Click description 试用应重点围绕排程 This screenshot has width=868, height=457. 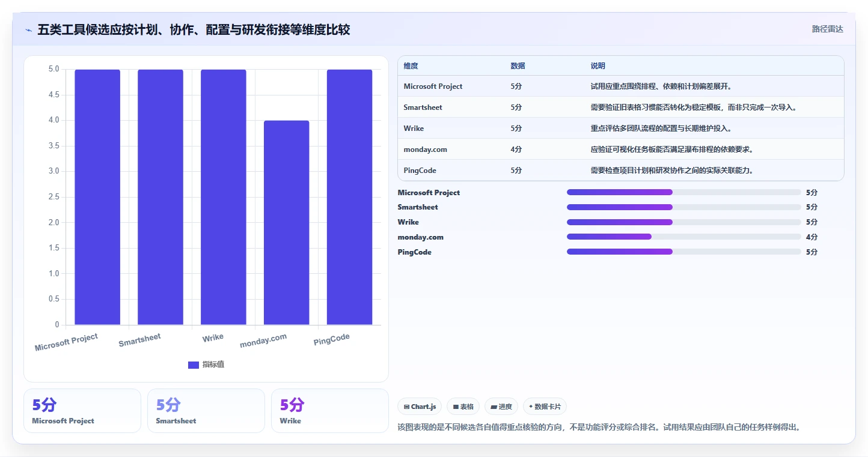click(x=661, y=86)
